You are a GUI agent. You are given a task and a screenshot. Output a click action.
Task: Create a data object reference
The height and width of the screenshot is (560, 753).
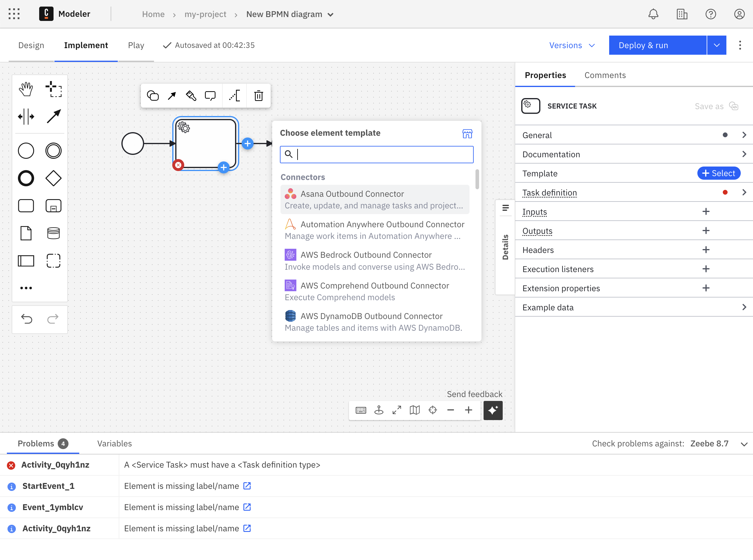click(x=26, y=233)
